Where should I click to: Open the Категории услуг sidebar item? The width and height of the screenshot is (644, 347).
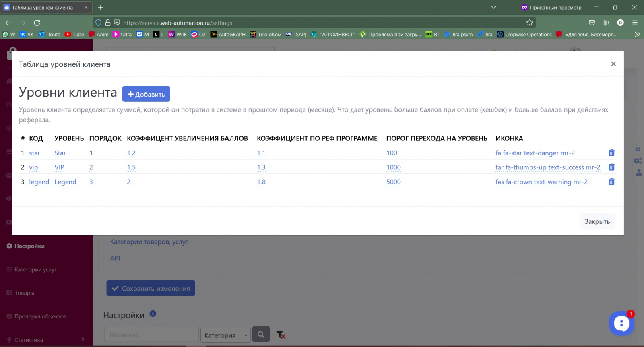(31, 269)
